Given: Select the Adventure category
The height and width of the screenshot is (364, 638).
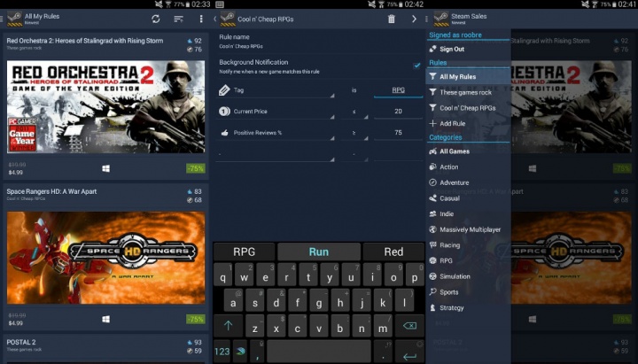Looking at the screenshot, I should pyautogui.click(x=469, y=182).
